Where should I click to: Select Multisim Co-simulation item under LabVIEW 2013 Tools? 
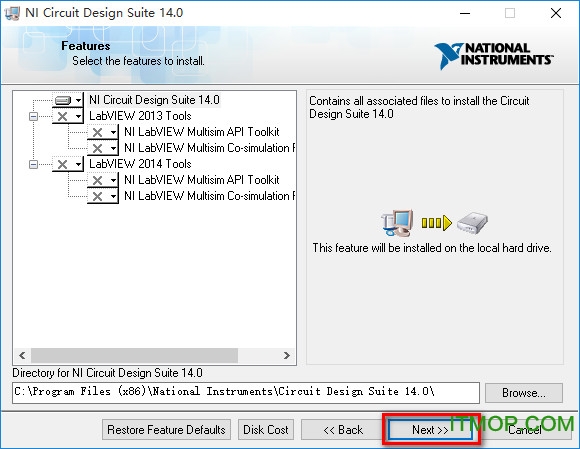coord(209,148)
